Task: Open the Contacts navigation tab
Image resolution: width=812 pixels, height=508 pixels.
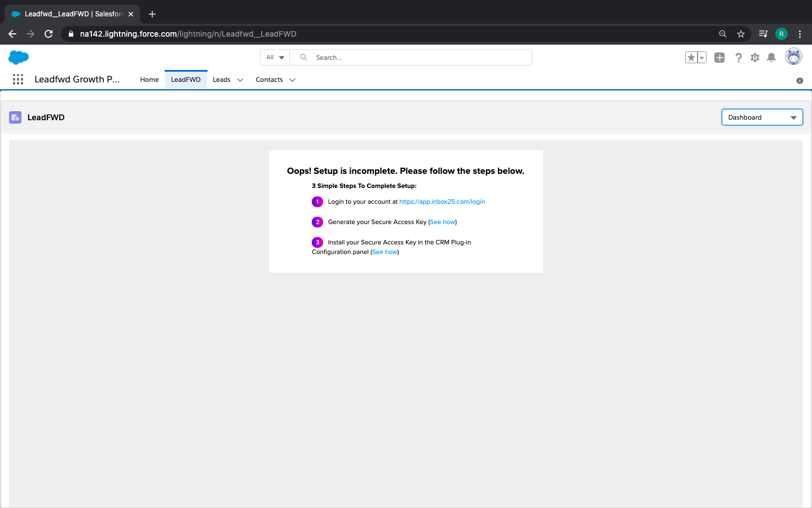Action: [x=270, y=80]
